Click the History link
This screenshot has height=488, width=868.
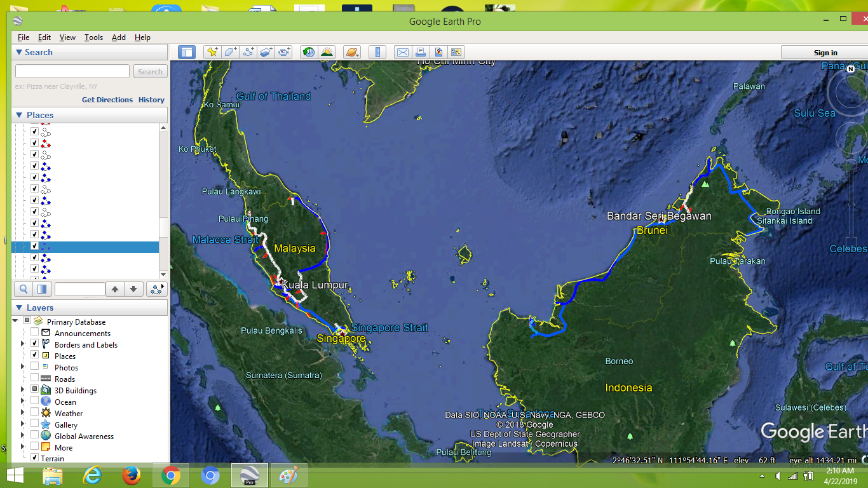(x=151, y=100)
